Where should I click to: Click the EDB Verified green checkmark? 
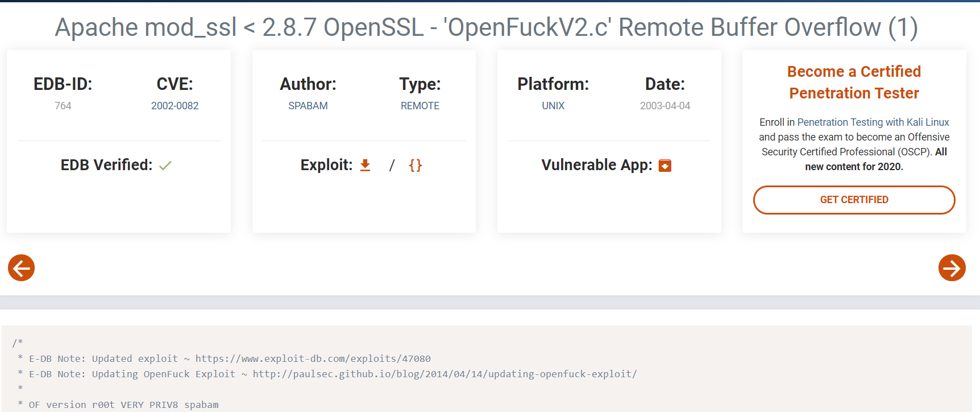point(165,166)
